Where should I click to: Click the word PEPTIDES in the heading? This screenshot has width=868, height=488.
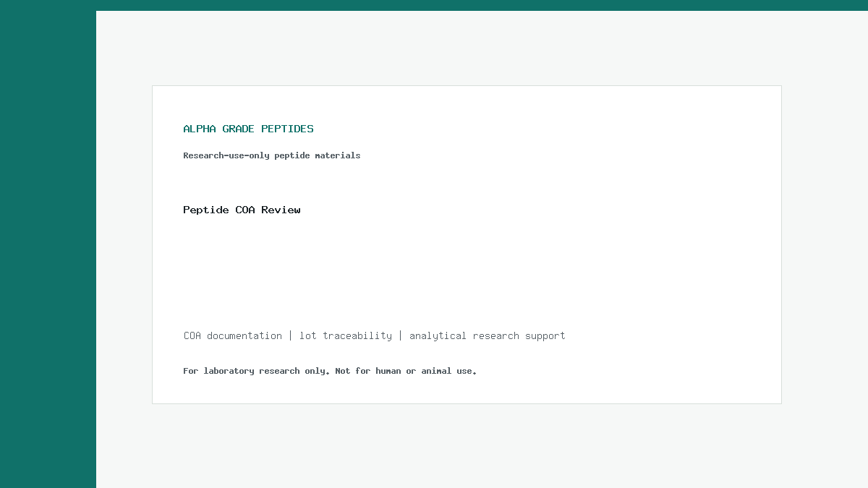pos(287,129)
